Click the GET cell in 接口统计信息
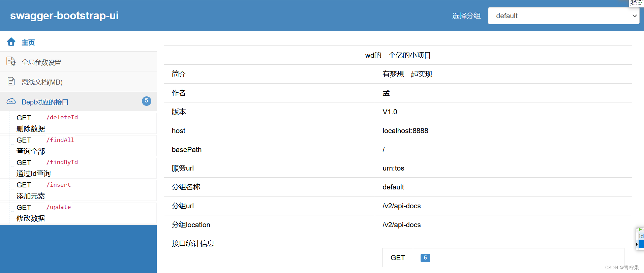Screen dimensions: 644x273 point(398,258)
